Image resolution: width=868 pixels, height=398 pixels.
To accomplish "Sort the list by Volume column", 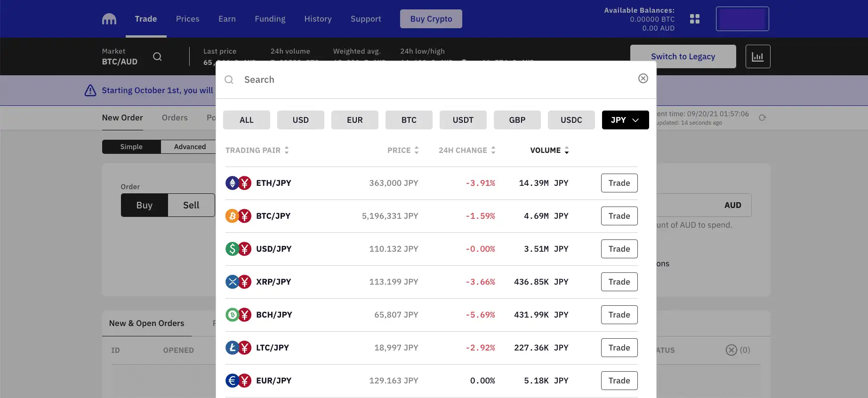I will (x=549, y=151).
